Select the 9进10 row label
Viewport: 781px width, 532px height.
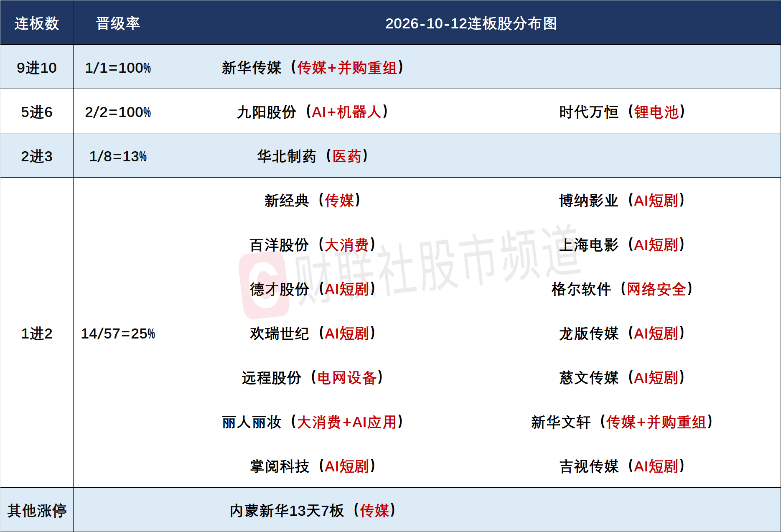(37, 68)
